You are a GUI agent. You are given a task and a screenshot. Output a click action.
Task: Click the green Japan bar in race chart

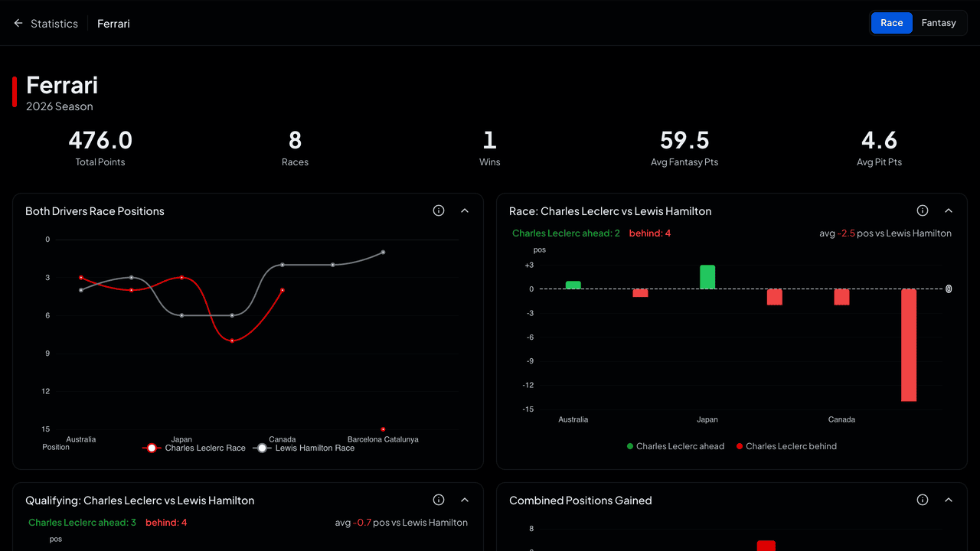[707, 277]
